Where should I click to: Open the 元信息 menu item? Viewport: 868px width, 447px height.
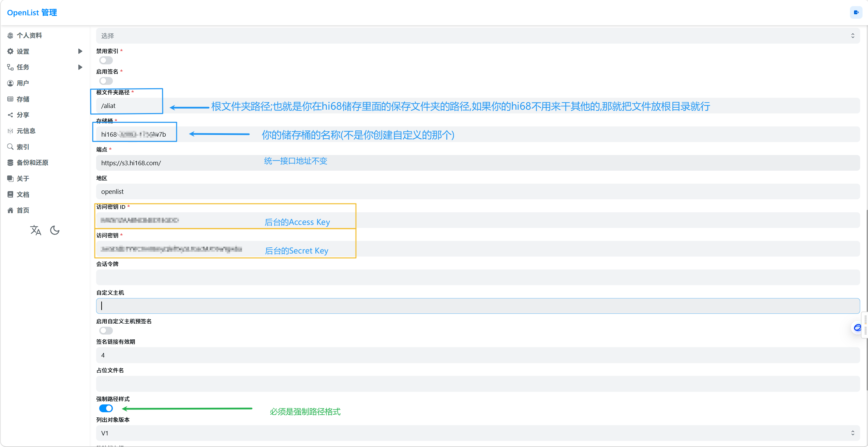pyautogui.click(x=26, y=131)
